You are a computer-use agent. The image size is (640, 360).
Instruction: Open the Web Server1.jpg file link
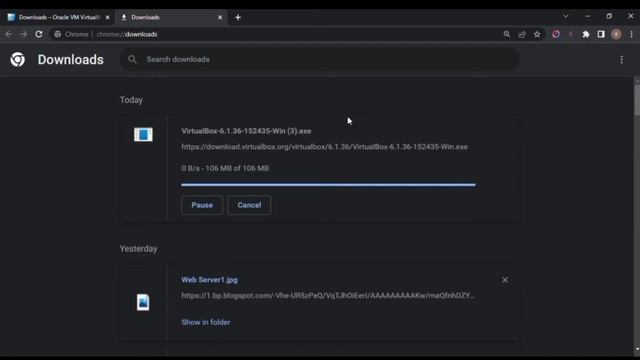(x=209, y=280)
